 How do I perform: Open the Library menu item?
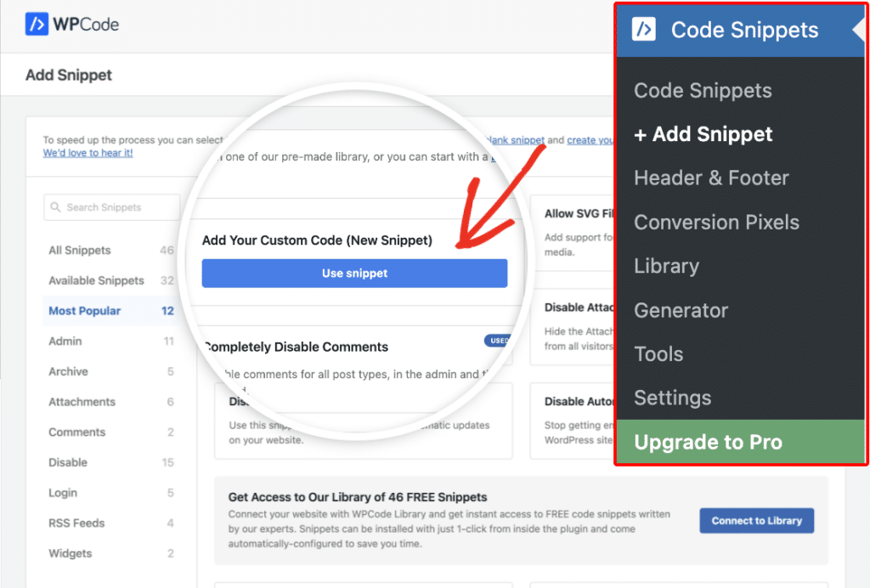tap(666, 266)
